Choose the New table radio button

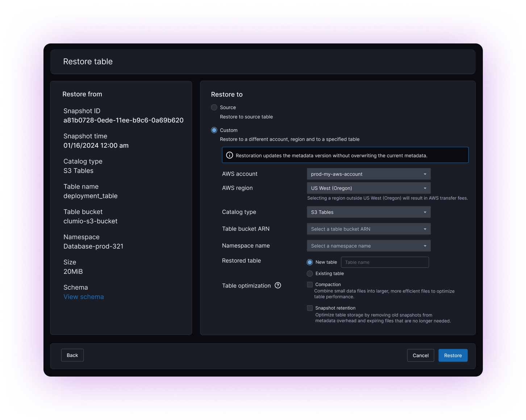click(x=310, y=262)
